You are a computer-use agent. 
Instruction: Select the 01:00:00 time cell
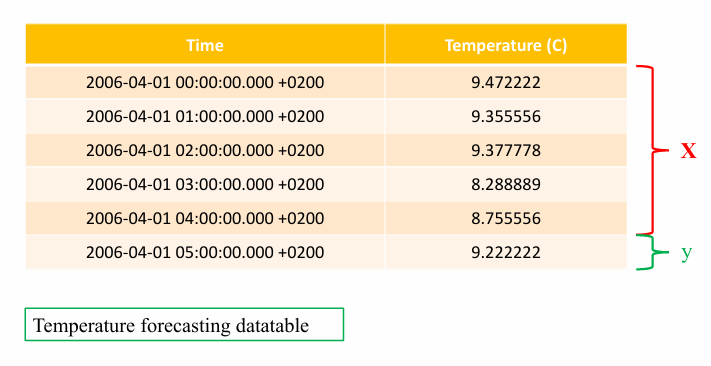(205, 116)
